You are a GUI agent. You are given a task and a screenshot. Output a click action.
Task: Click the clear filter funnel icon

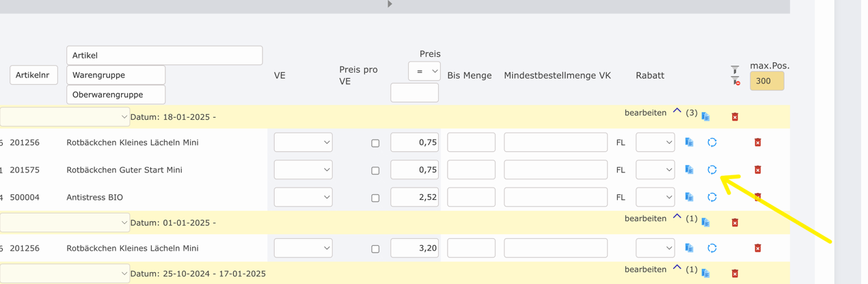click(735, 81)
